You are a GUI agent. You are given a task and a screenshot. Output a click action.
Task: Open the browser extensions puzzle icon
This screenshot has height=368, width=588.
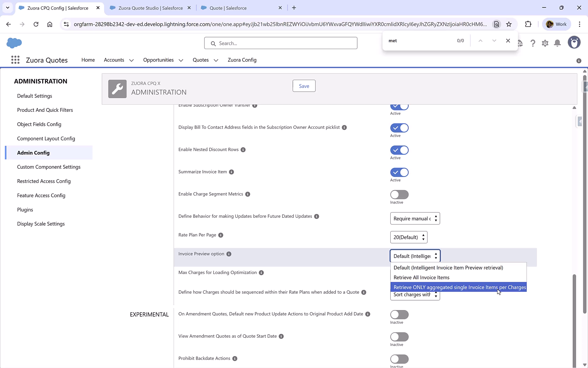pos(528,24)
